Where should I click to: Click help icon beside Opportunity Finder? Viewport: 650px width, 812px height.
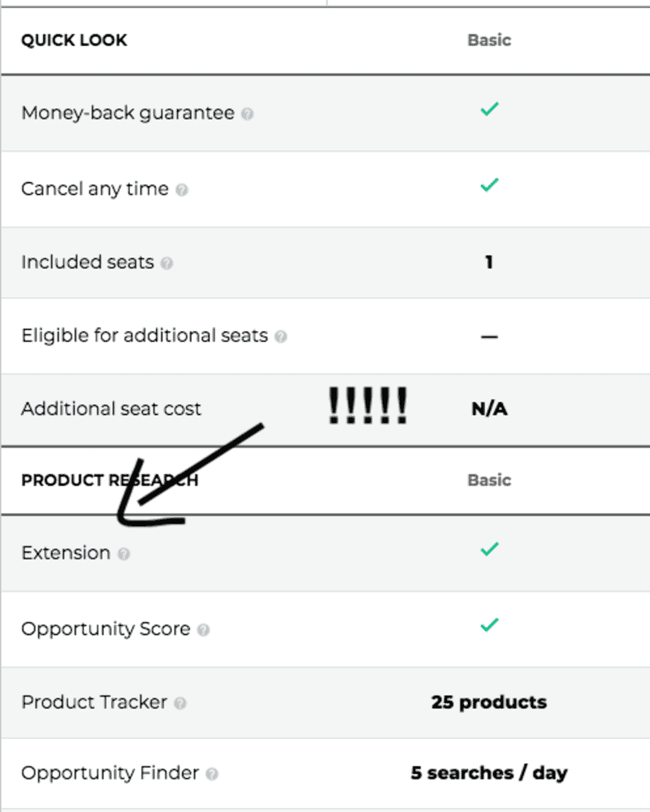(x=212, y=774)
